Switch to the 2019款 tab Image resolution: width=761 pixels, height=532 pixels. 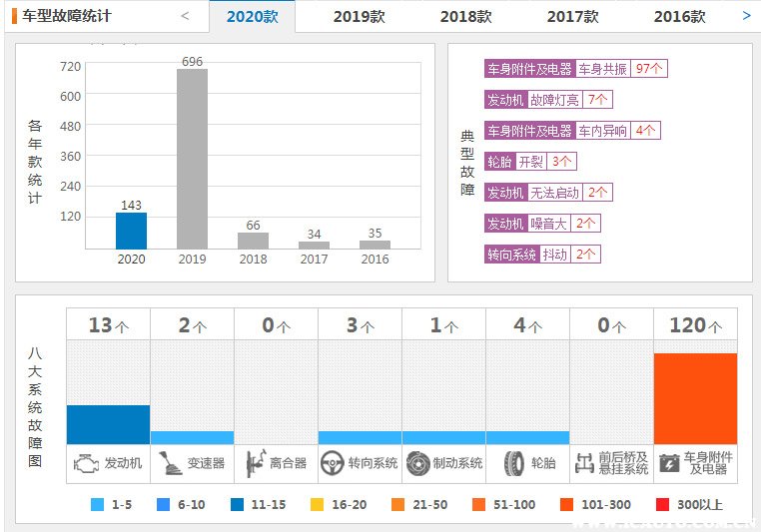(359, 17)
